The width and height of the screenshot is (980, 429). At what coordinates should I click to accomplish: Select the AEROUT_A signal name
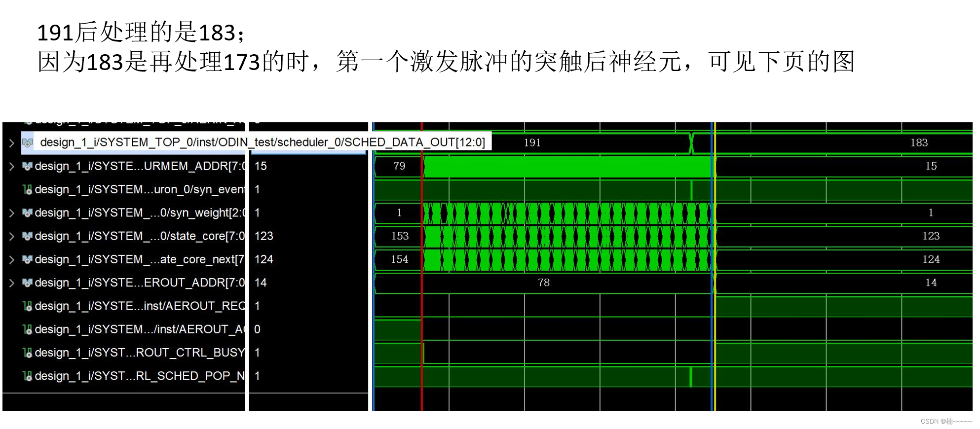[x=140, y=329]
